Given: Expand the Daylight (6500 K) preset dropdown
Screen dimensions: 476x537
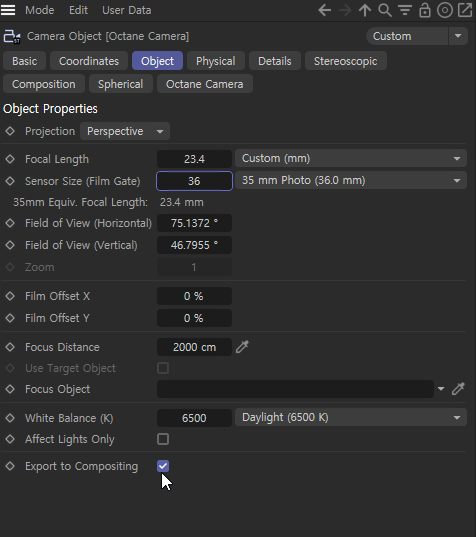Looking at the screenshot, I should [351, 417].
